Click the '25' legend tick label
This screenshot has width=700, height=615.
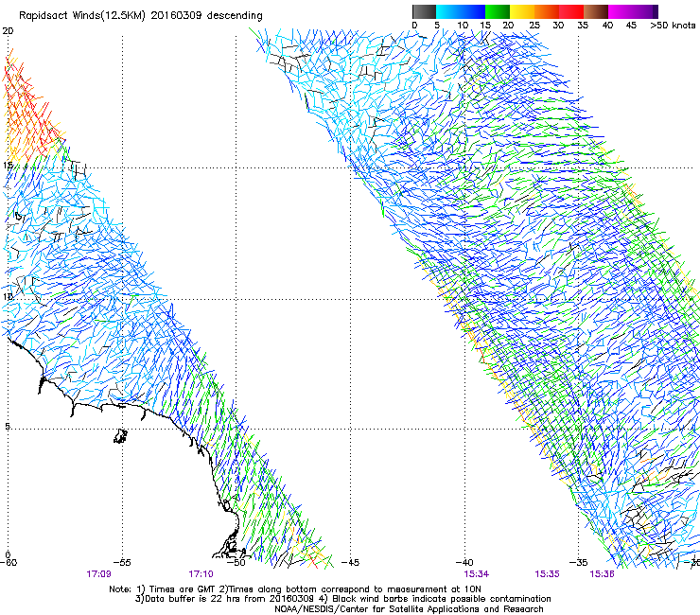[534, 26]
